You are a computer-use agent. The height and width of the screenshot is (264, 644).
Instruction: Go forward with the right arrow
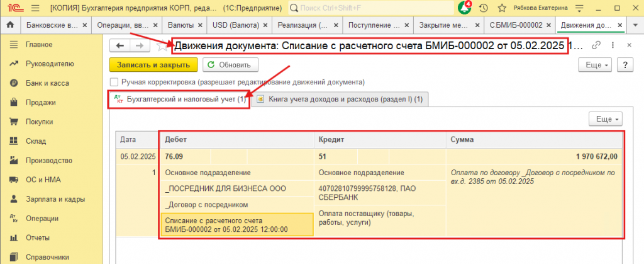click(139, 45)
